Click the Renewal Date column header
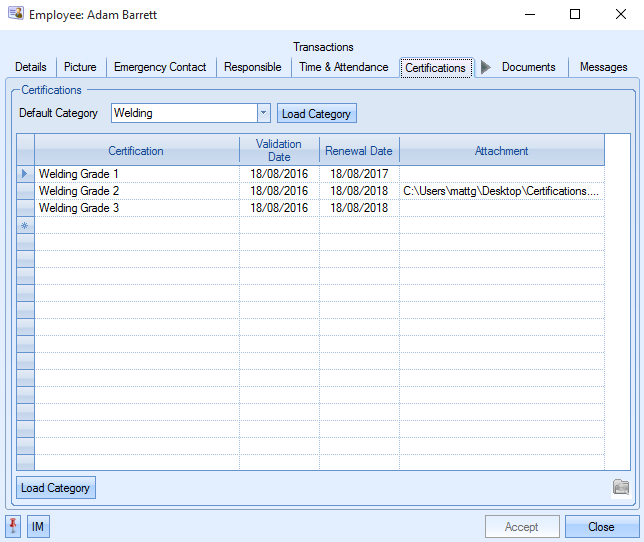Image resolution: width=644 pixels, height=542 pixels. pos(359,151)
